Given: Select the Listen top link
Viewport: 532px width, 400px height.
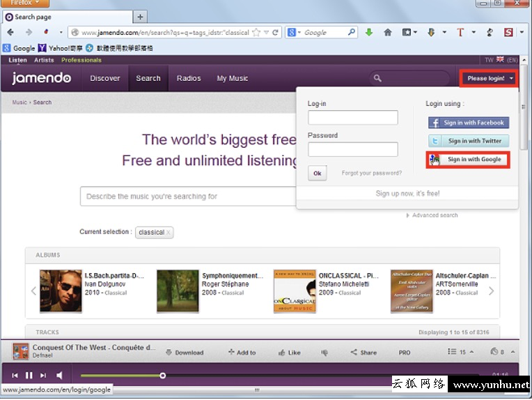Looking at the screenshot, I should point(17,60).
